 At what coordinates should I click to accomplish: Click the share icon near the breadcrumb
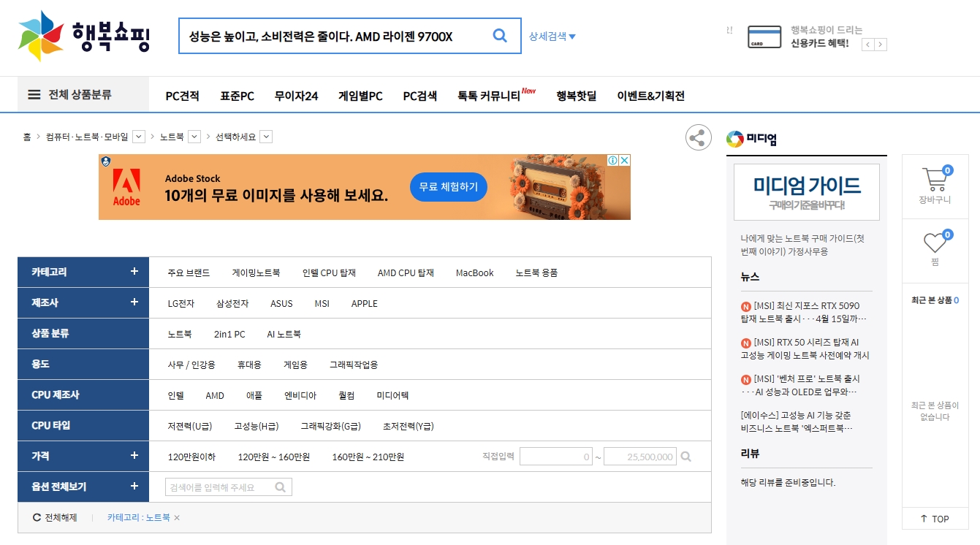[x=698, y=137]
